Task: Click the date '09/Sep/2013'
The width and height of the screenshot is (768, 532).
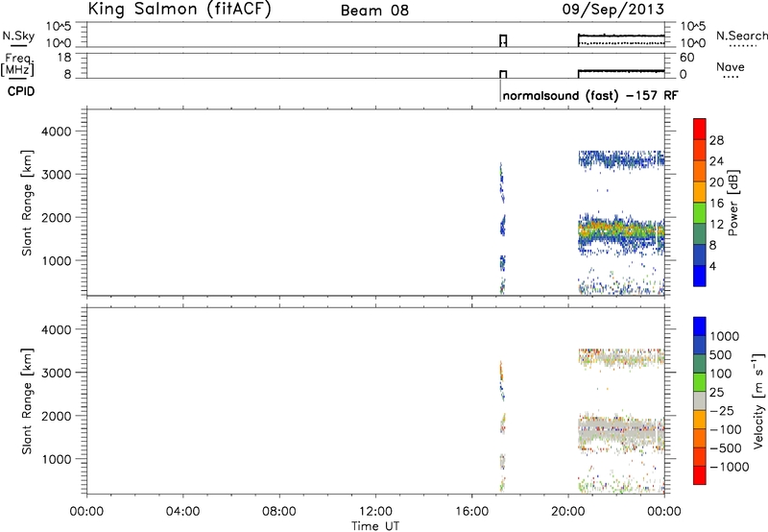Action: (x=613, y=10)
